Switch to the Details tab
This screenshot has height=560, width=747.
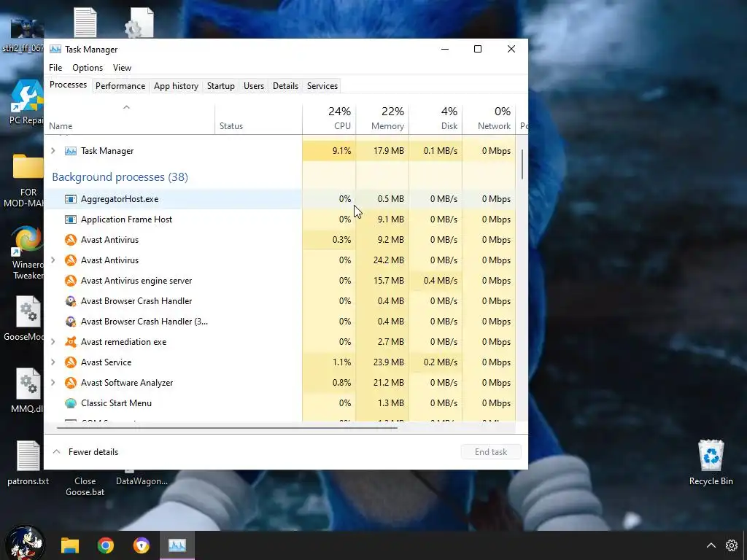point(285,86)
